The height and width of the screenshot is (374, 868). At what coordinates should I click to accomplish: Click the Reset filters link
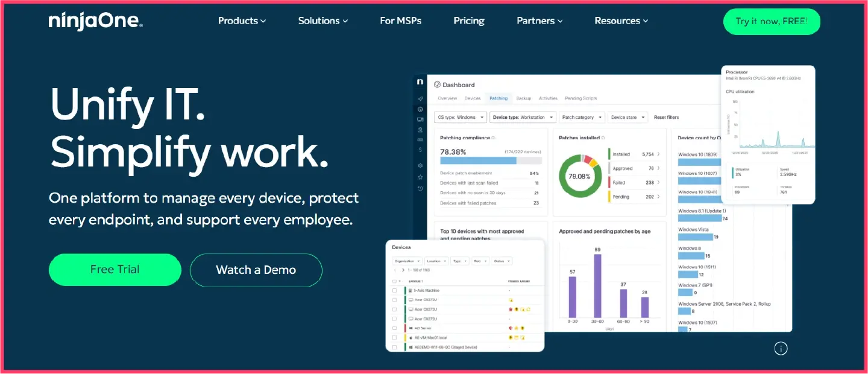click(x=666, y=118)
